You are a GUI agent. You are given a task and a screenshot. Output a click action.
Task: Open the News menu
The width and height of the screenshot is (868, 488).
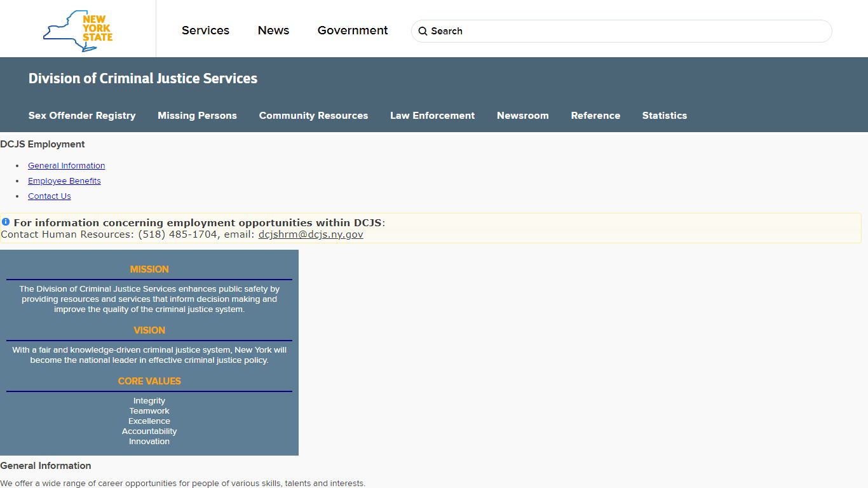point(273,30)
